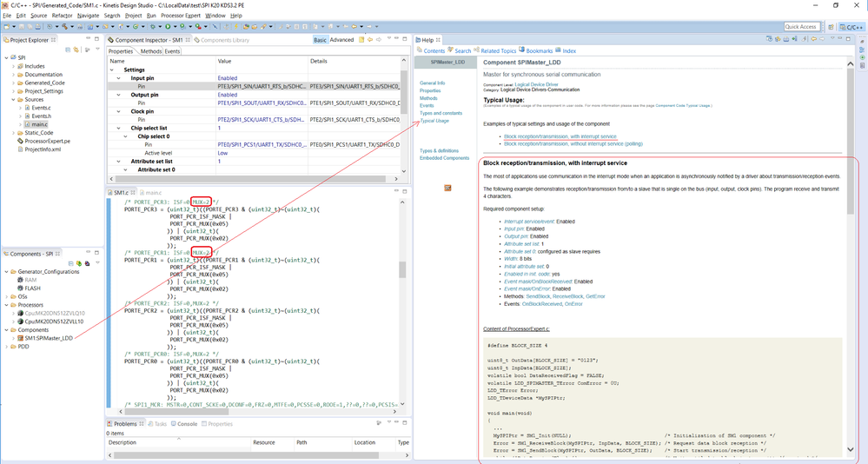Switch Component Inspector to Basic view
The image size is (868, 464).
tap(320, 40)
